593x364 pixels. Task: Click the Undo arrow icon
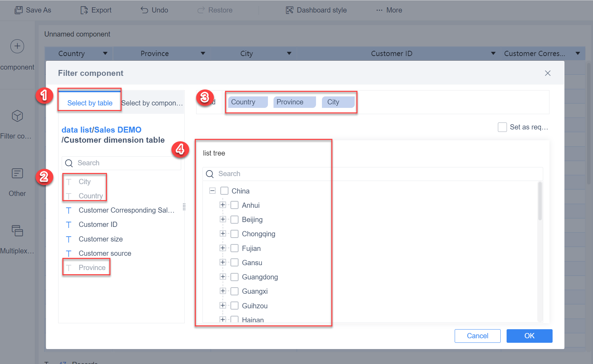click(x=145, y=10)
